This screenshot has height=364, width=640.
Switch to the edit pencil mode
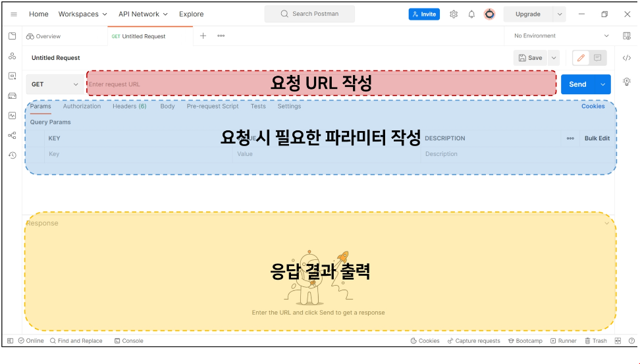[x=581, y=58]
